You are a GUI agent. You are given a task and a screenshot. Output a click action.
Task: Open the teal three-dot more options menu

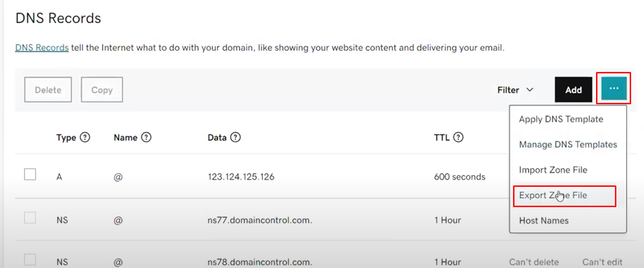tap(613, 89)
